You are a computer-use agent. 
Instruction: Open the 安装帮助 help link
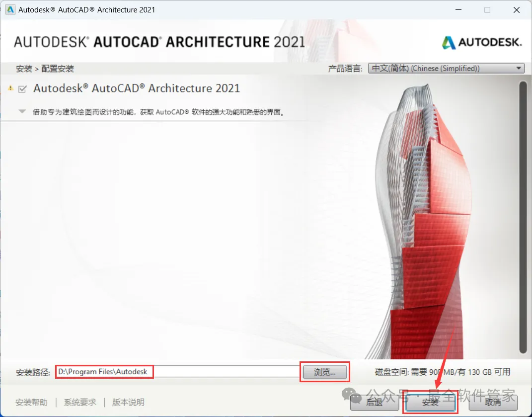coord(32,403)
